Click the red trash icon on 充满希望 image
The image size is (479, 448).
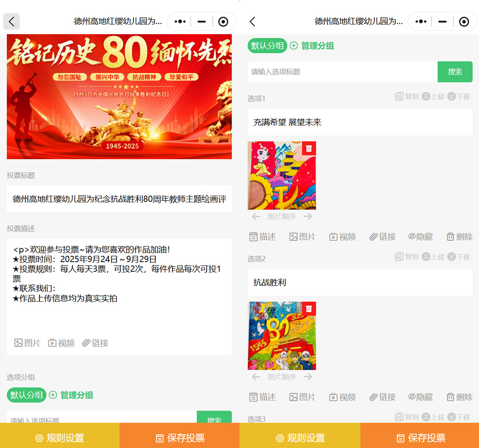[x=309, y=149]
